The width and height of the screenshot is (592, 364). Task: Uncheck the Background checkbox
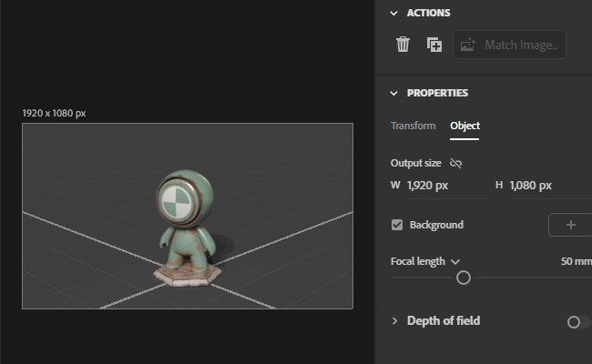pos(397,225)
